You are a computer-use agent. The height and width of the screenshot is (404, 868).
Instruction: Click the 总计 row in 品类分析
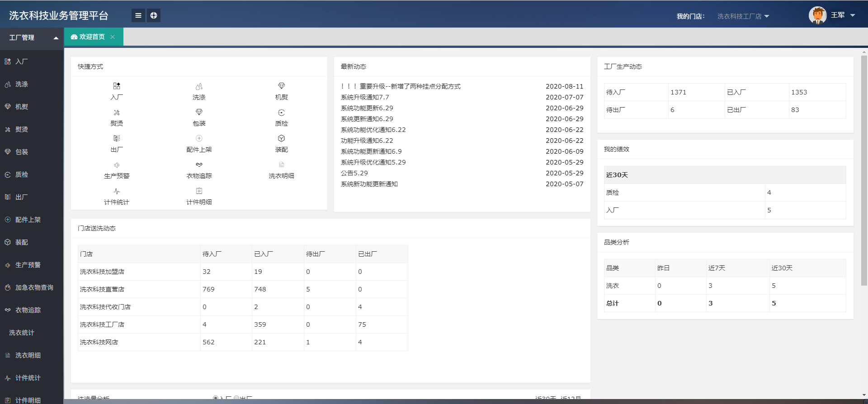[725, 303]
